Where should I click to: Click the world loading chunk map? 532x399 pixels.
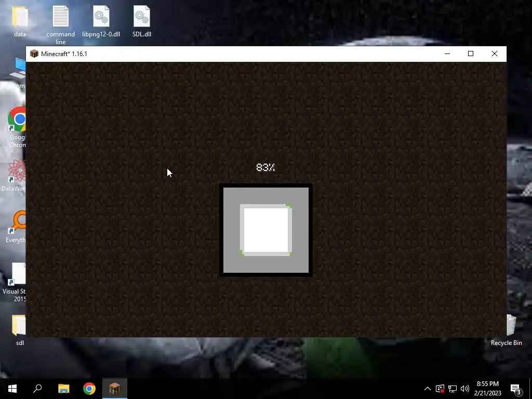point(266,230)
